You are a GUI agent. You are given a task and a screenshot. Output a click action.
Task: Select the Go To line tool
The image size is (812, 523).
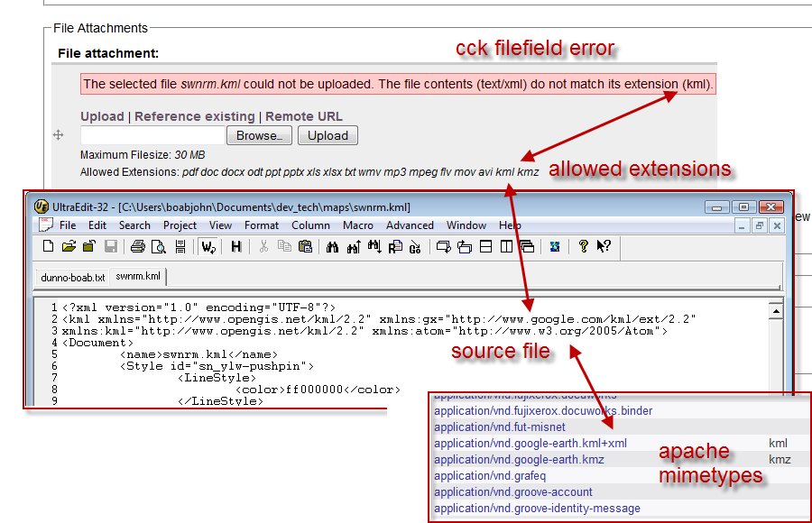tap(414, 245)
